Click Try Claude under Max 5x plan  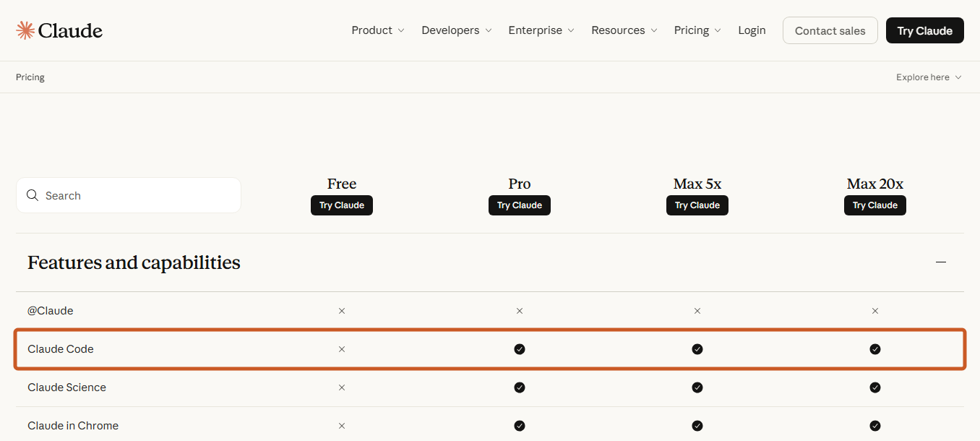click(x=697, y=205)
